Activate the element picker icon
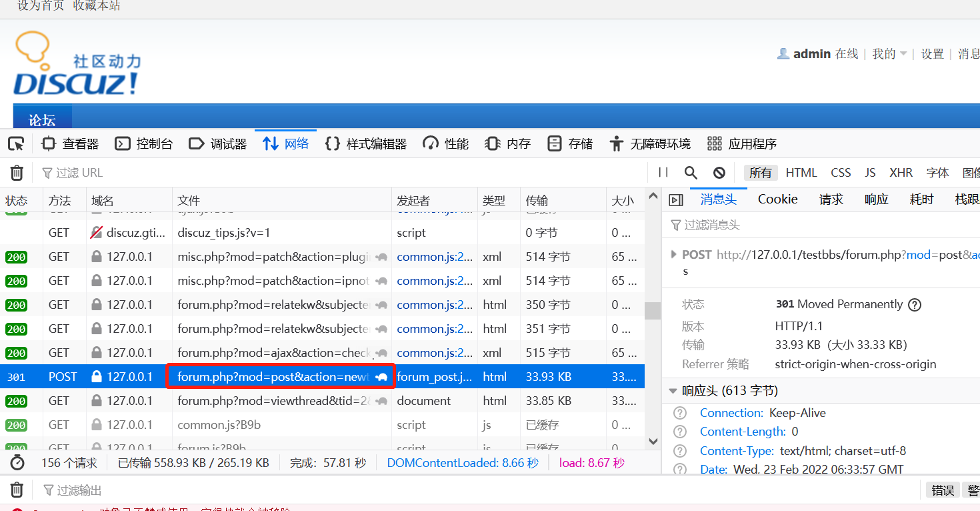This screenshot has height=511, width=980. [16, 143]
